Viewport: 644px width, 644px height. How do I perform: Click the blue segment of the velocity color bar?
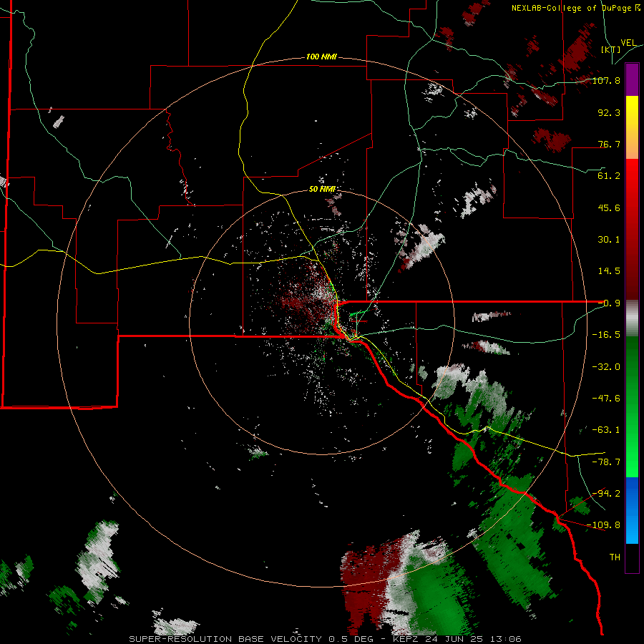(x=632, y=510)
